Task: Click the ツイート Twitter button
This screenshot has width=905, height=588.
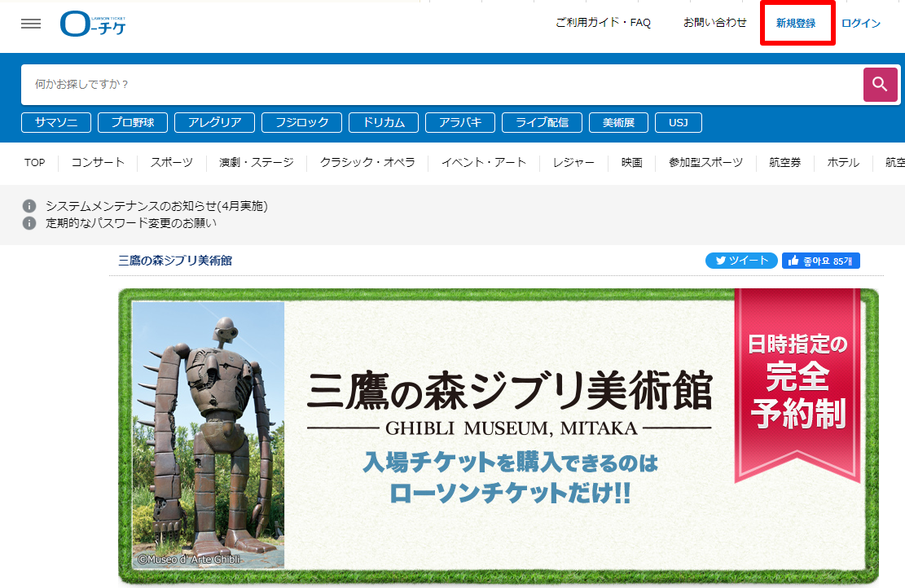Action: pyautogui.click(x=741, y=261)
